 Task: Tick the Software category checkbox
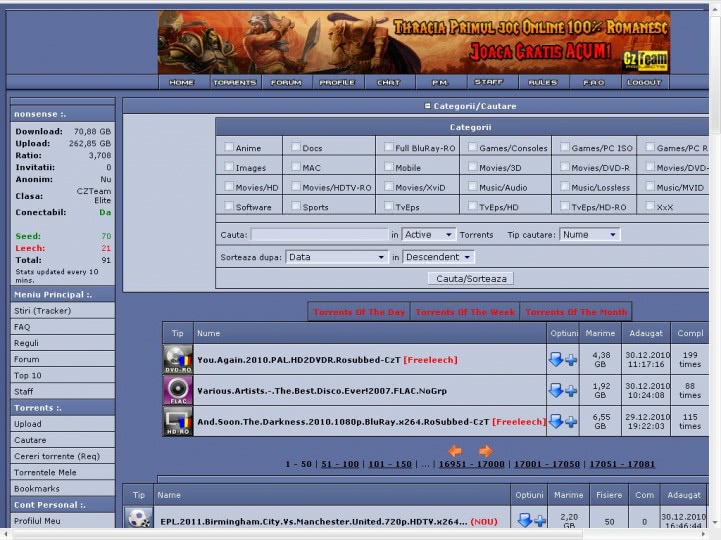(229, 206)
